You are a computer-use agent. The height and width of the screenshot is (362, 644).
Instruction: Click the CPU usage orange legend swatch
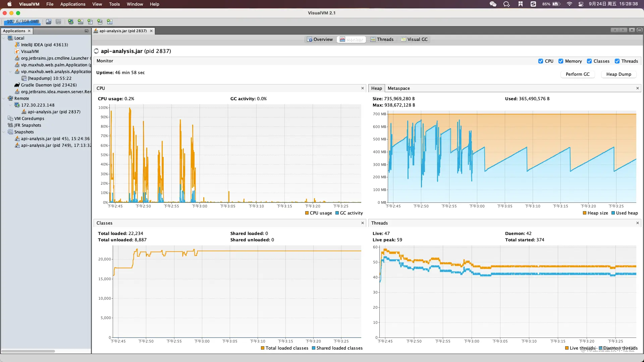point(307,213)
